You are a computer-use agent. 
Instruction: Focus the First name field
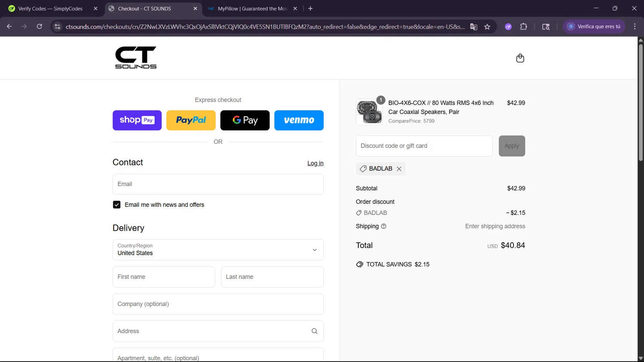[164, 277]
